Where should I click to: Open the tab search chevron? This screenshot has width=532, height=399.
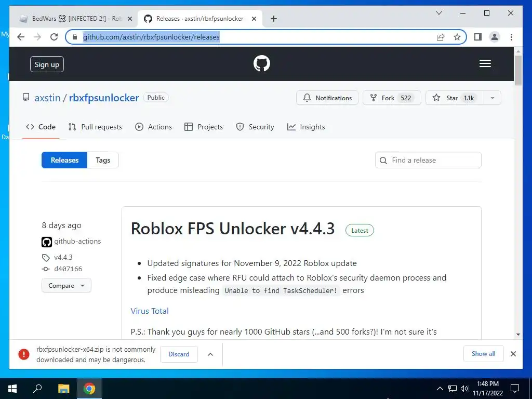tap(438, 13)
